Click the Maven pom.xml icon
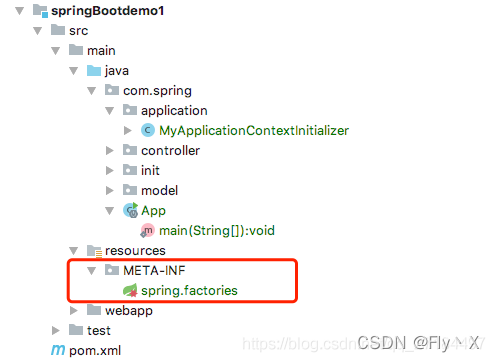The image size is (495, 362). tap(58, 350)
